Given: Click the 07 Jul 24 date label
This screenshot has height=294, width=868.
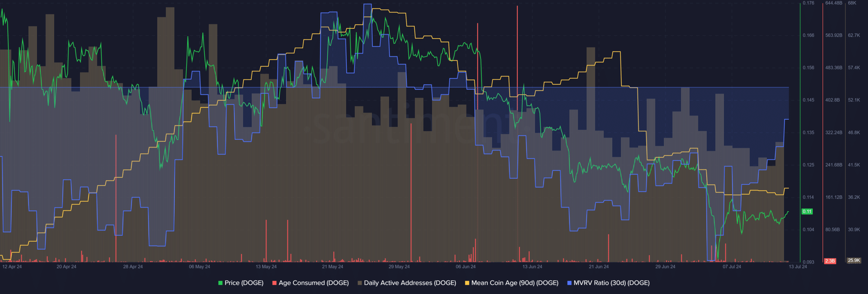Looking at the screenshot, I should (732, 267).
